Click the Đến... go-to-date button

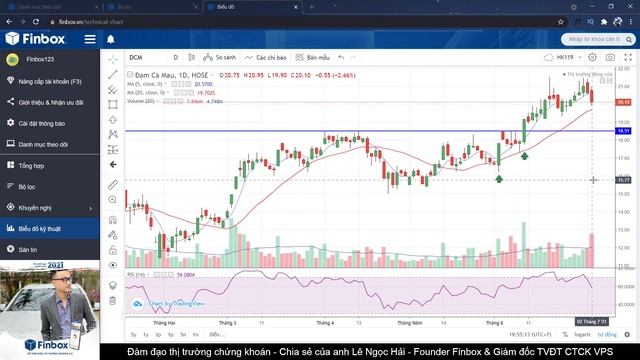point(217,335)
